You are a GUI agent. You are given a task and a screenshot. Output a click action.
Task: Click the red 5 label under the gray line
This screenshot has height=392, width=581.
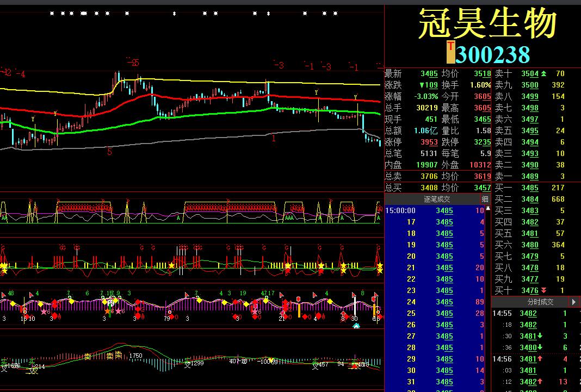[x=109, y=152]
